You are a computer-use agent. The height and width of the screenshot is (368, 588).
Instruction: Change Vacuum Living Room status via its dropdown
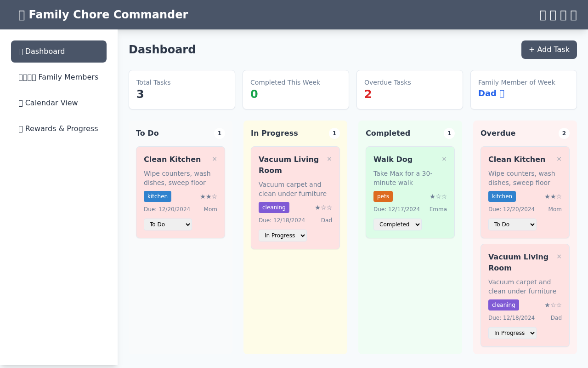283,236
